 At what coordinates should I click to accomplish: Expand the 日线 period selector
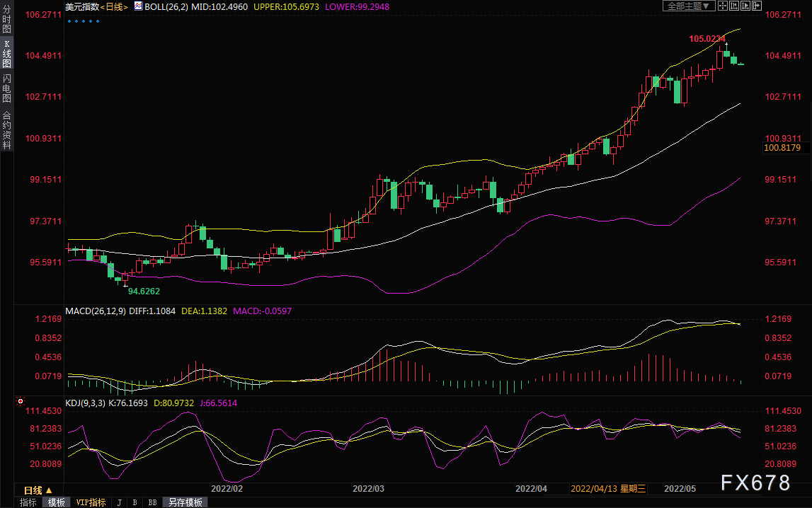(x=38, y=490)
